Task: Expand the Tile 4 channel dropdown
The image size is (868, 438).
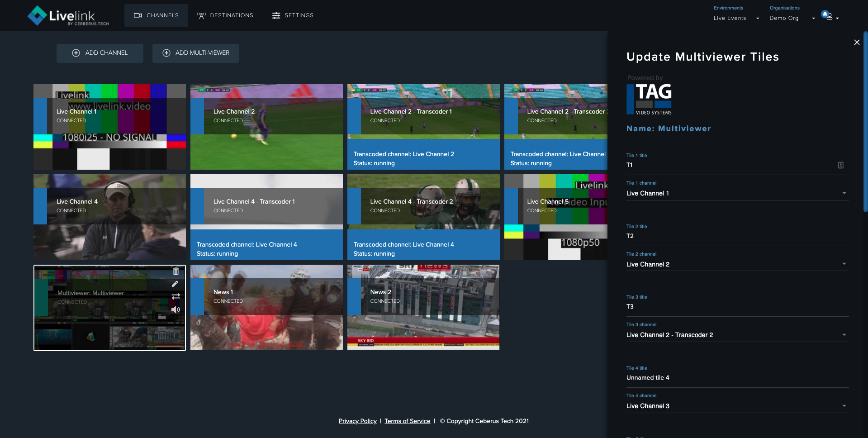Action: click(x=737, y=406)
